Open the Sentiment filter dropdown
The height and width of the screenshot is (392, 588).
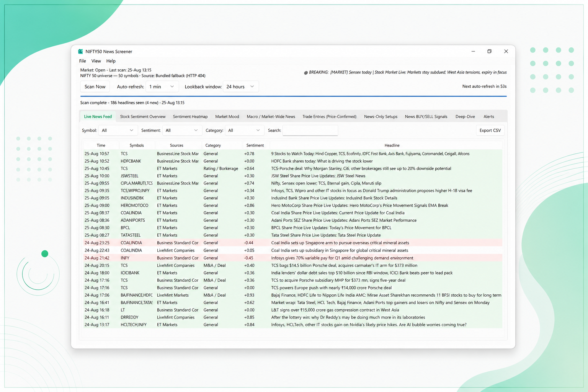pyautogui.click(x=182, y=131)
